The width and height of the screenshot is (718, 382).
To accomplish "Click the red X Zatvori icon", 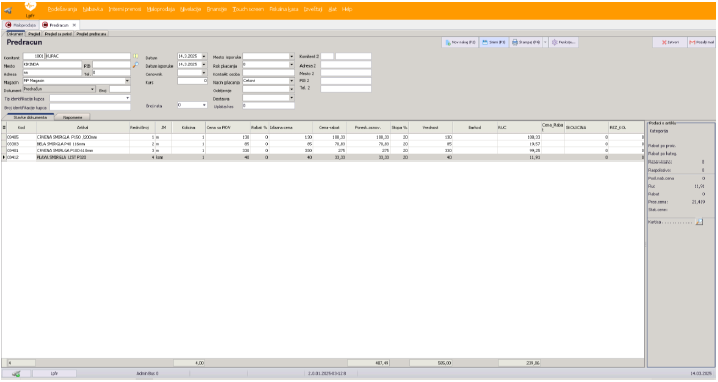I will (x=664, y=42).
